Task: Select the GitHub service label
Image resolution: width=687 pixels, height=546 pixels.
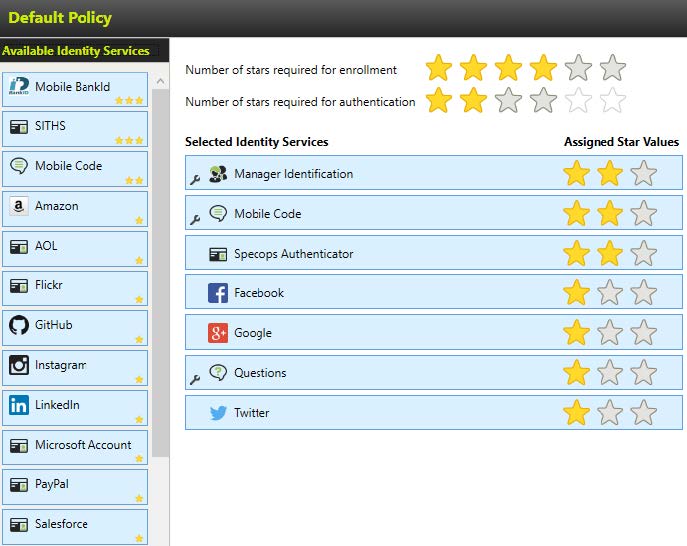Action: (x=53, y=325)
